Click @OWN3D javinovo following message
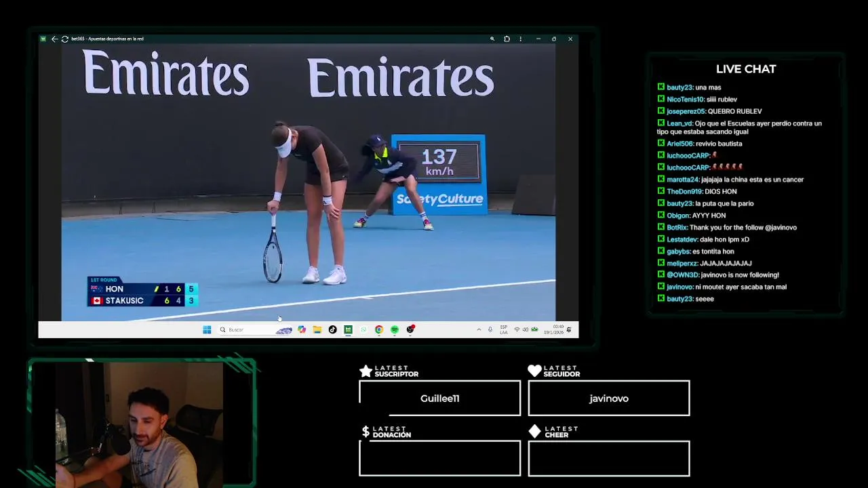Screen dimensions: 868x488 coord(718,275)
